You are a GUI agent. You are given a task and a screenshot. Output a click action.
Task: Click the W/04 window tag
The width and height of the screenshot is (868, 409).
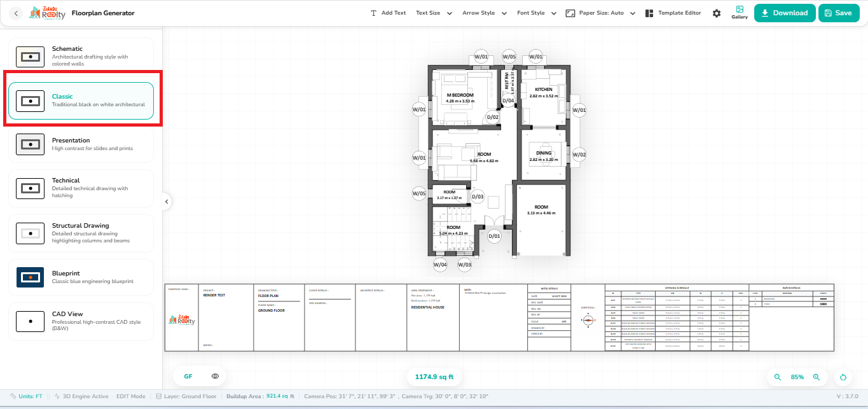(x=440, y=265)
